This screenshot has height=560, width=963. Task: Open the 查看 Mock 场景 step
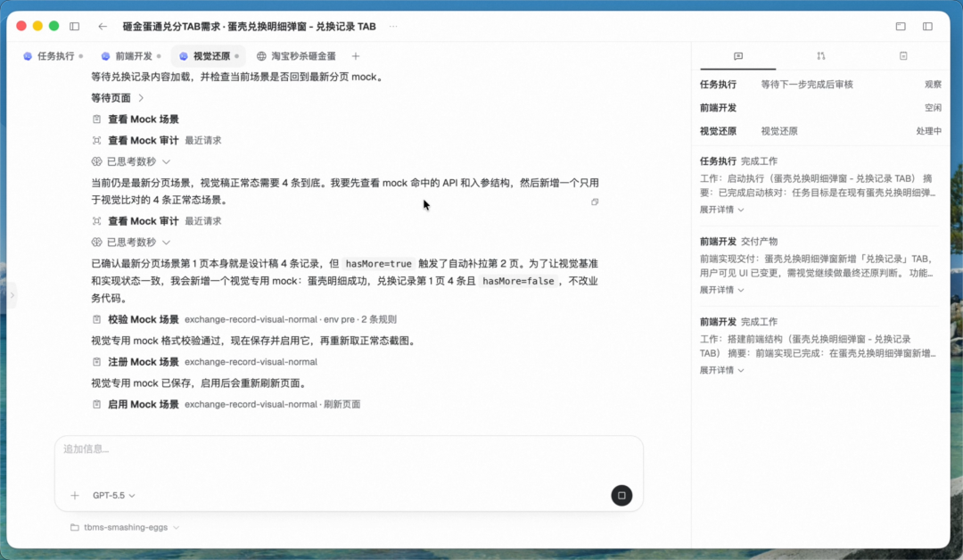[x=144, y=119]
